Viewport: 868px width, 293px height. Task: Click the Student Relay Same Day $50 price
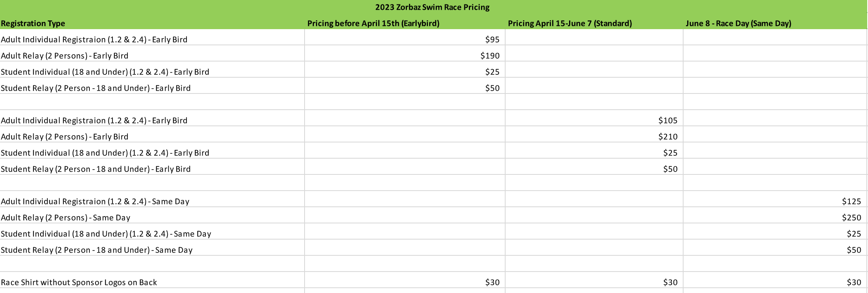tap(854, 250)
